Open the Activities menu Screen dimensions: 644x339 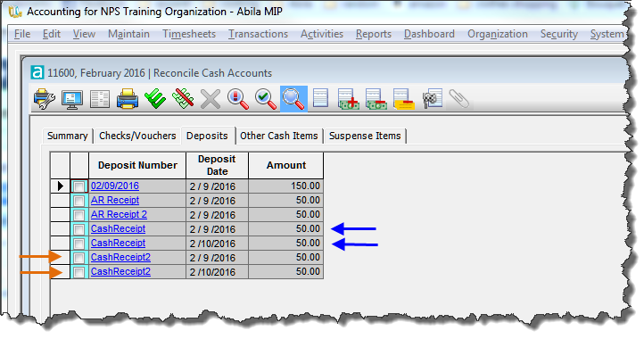point(322,34)
